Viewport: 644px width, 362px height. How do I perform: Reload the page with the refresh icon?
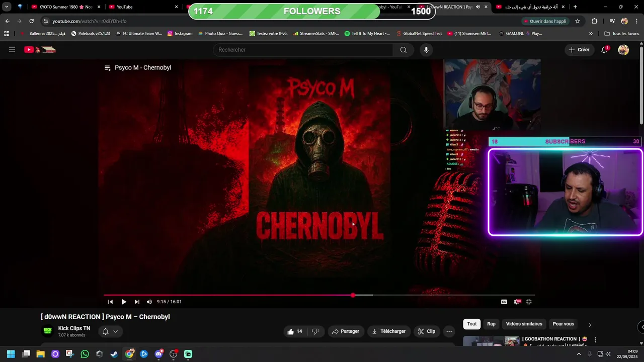(x=31, y=21)
